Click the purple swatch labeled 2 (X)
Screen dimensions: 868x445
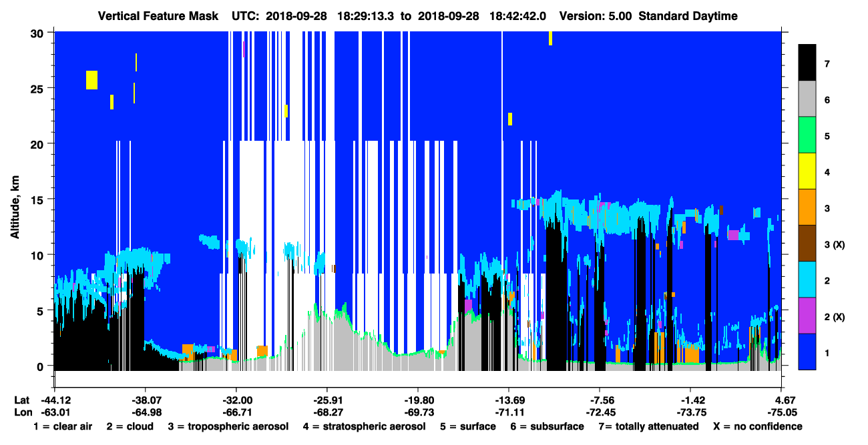tap(807, 316)
